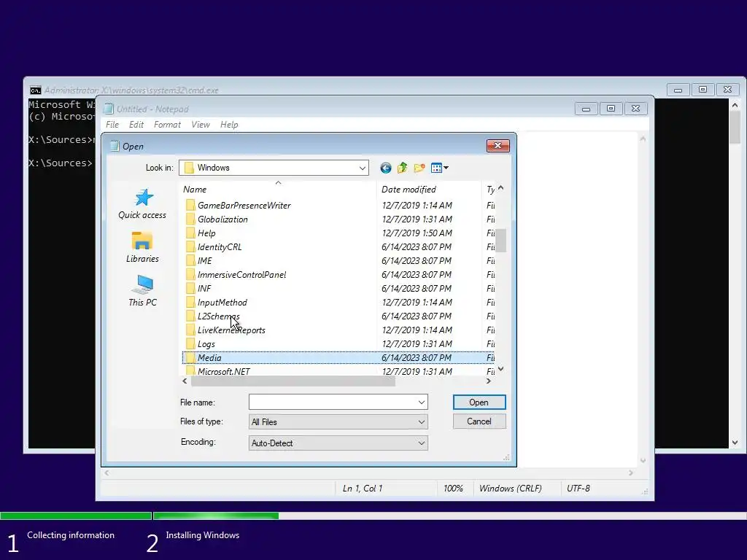
Task: Open the Notepad File menu
Action: (x=112, y=124)
